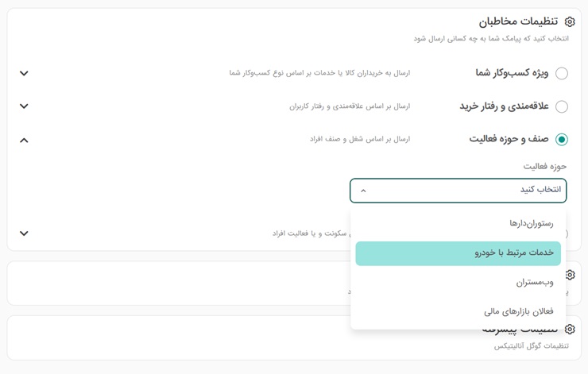Select the علاقه‌مندی و رفتار خرید radio button
The height and width of the screenshot is (374, 588).
[x=562, y=106]
